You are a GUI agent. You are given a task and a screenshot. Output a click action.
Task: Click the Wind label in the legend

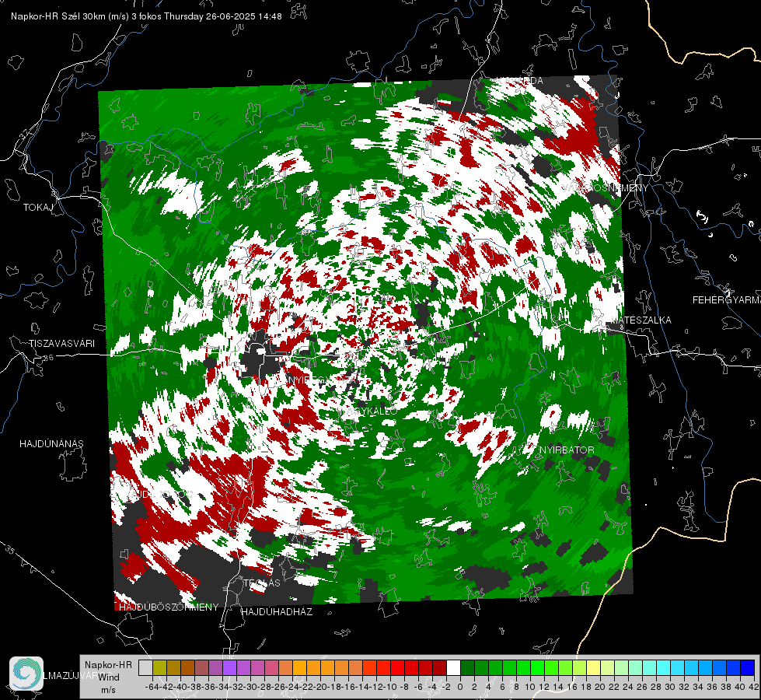click(x=109, y=677)
